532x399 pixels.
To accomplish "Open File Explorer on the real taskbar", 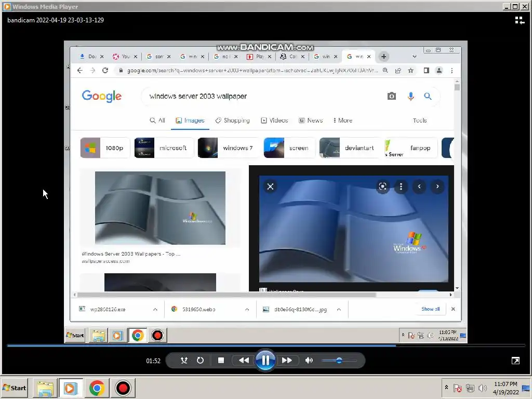I will pos(45,388).
